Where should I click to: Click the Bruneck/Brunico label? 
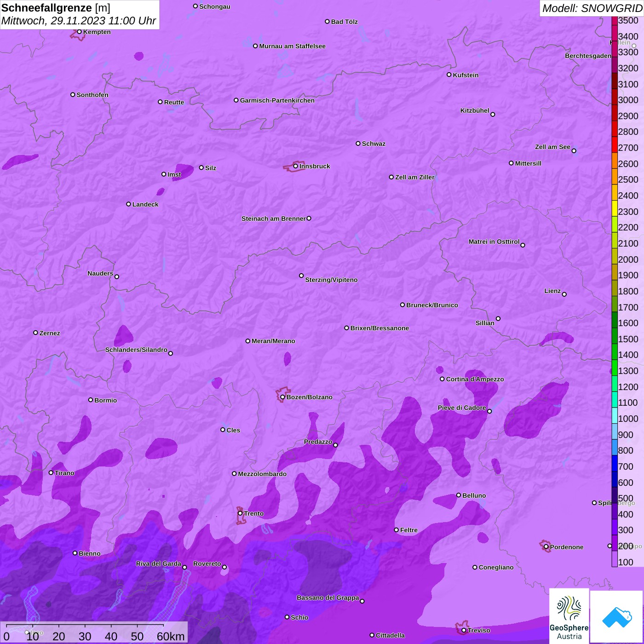pos(432,305)
